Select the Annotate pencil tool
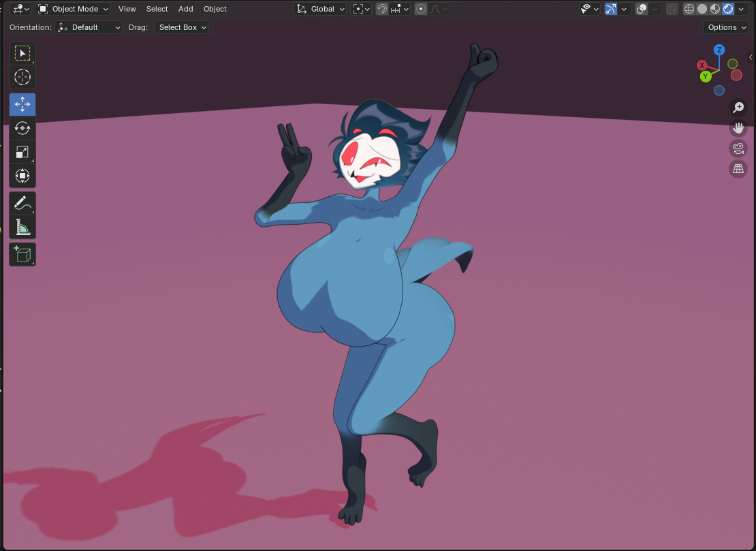This screenshot has height=551, width=756. point(22,204)
